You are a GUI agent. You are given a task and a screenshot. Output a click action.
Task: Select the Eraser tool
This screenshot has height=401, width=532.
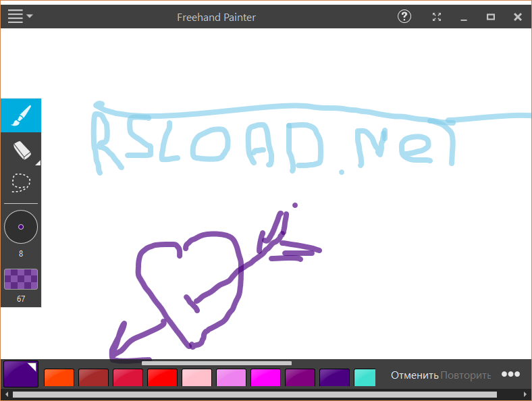click(x=21, y=150)
